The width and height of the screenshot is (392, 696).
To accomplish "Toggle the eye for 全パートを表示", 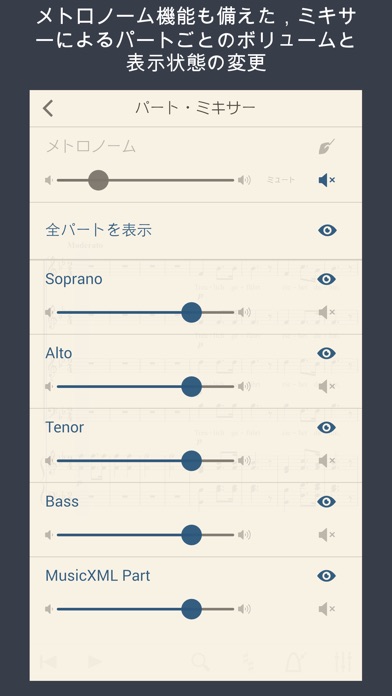I will tap(327, 230).
